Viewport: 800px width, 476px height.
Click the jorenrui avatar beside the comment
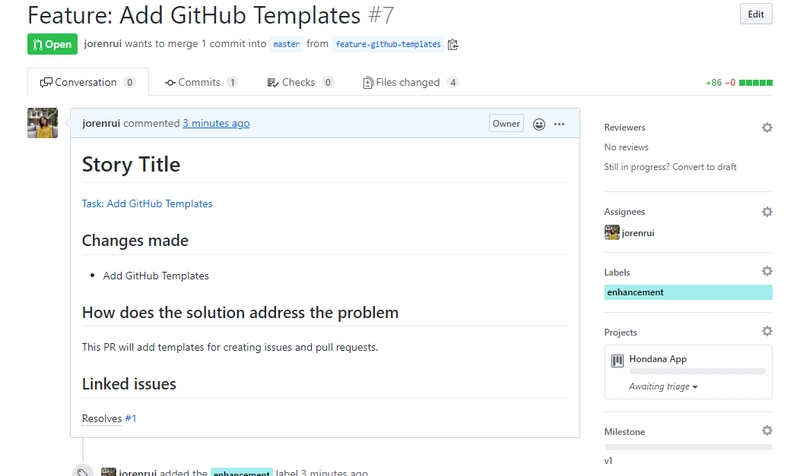[x=42, y=123]
